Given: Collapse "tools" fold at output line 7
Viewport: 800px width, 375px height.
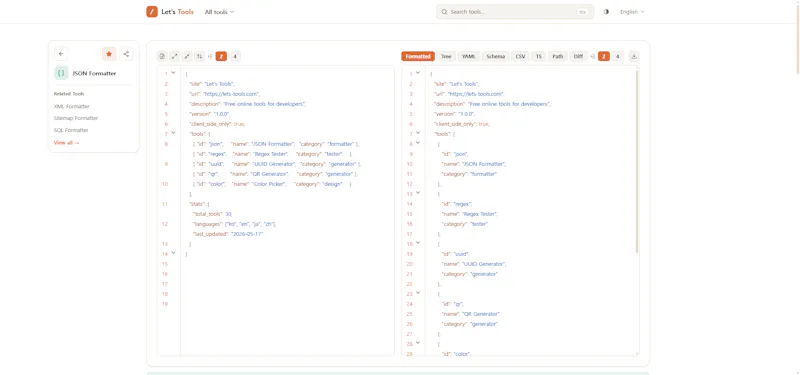Looking at the screenshot, I should coord(418,133).
